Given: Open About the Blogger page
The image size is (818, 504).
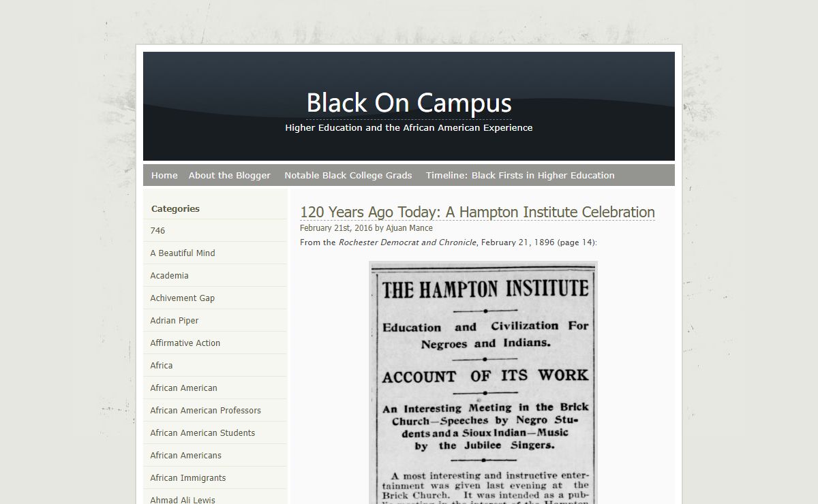Looking at the screenshot, I should pos(230,175).
